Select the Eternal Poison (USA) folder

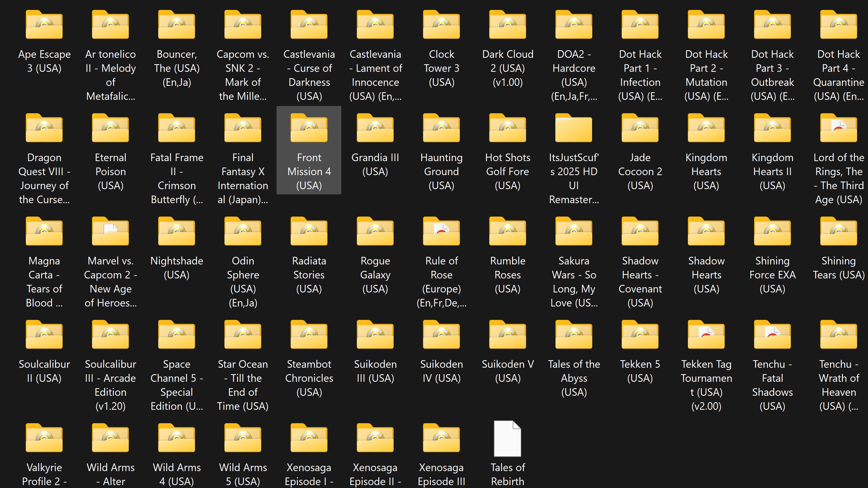[x=111, y=128]
